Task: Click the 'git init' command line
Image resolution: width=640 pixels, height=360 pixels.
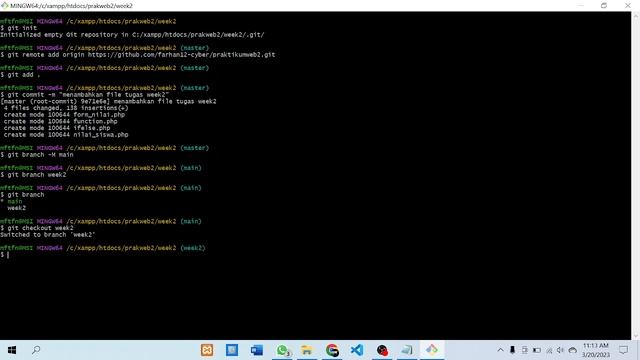Action: [19, 28]
